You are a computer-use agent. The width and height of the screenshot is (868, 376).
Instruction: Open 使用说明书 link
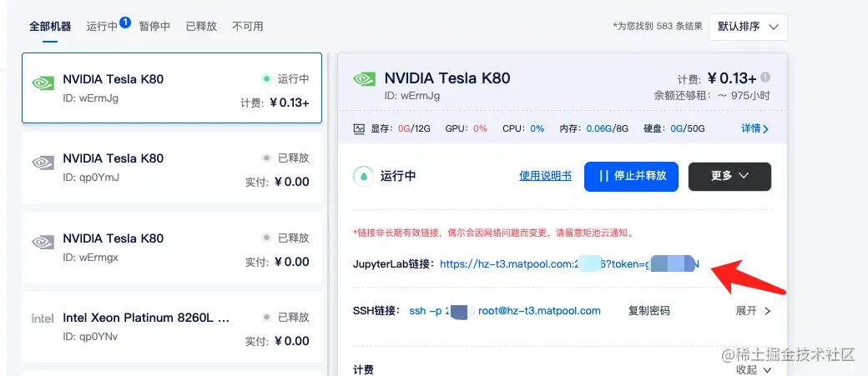[545, 176]
